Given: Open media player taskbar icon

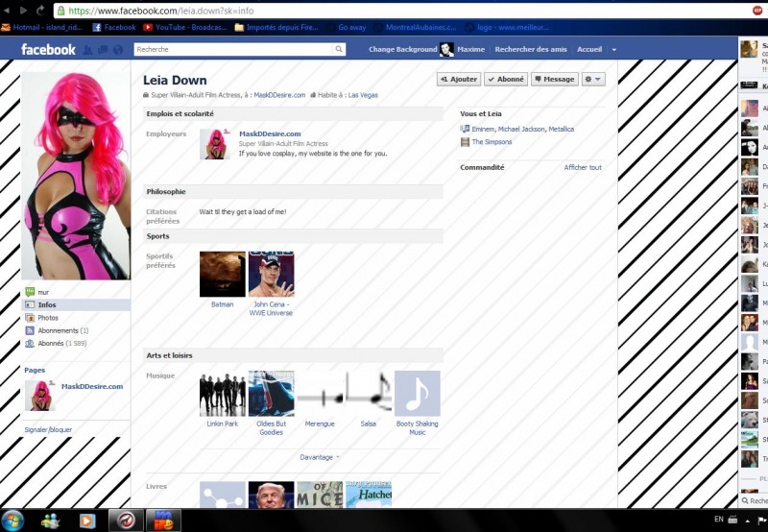Looking at the screenshot, I should 87,520.
